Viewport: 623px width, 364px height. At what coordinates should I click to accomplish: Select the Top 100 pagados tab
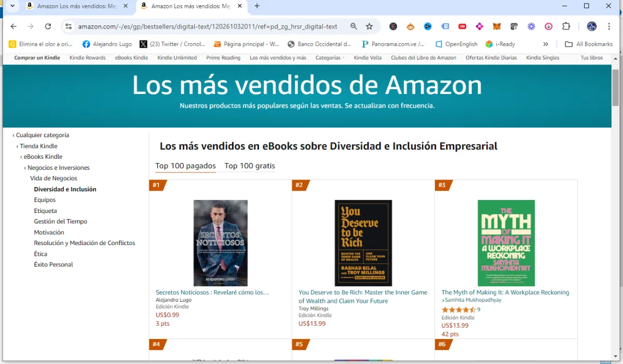(185, 166)
